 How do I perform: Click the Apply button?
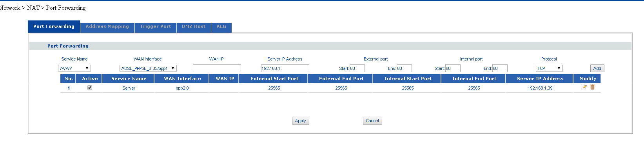[x=301, y=121]
